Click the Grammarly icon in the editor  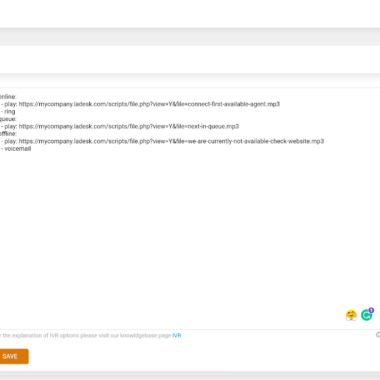367,314
